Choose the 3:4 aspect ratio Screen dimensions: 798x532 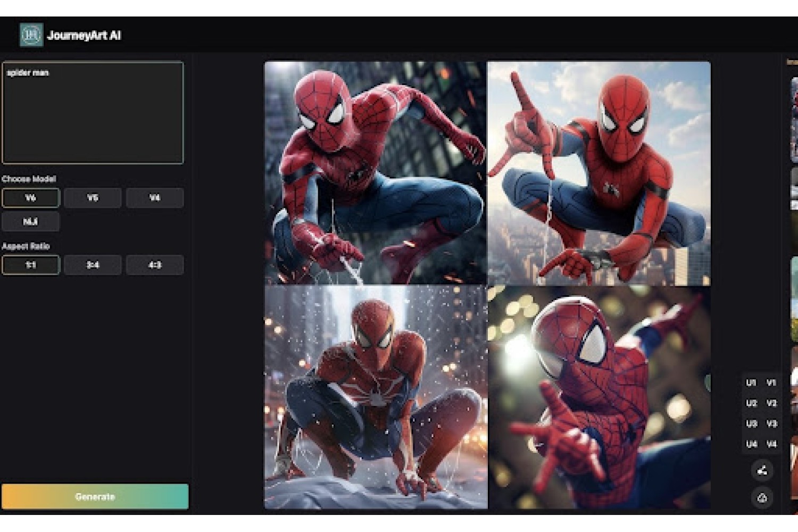click(x=93, y=265)
